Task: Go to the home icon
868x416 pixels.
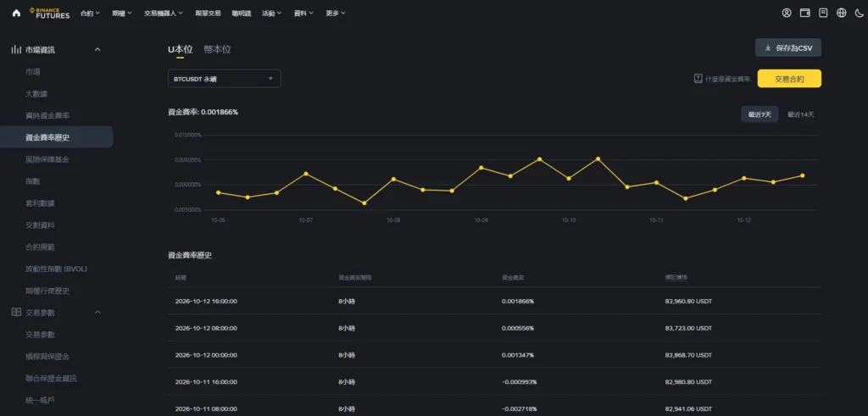Action: (x=16, y=14)
